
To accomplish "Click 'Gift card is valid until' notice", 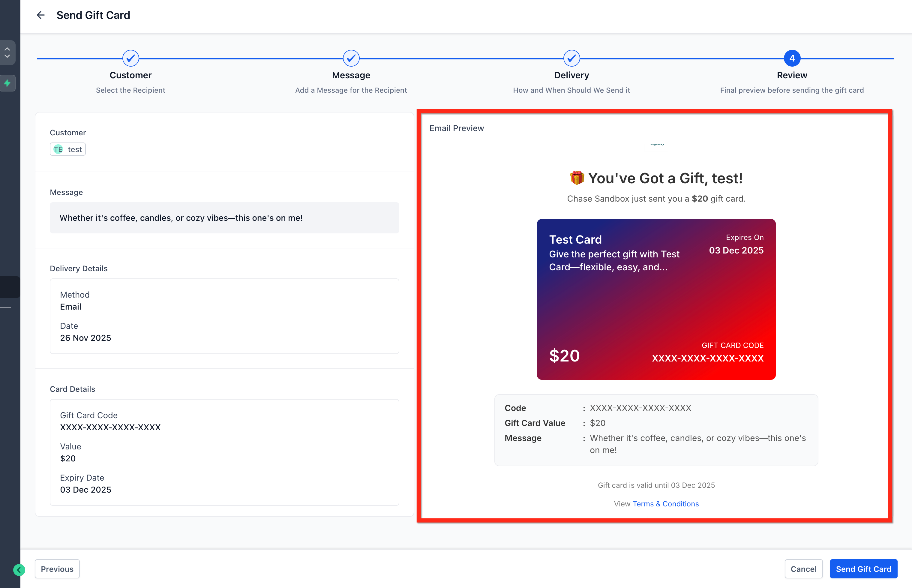I will point(656,485).
